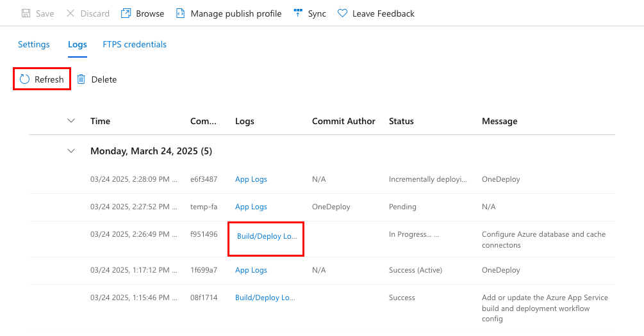The image size is (644, 336).
Task: Click the Status column header
Action: pos(401,122)
